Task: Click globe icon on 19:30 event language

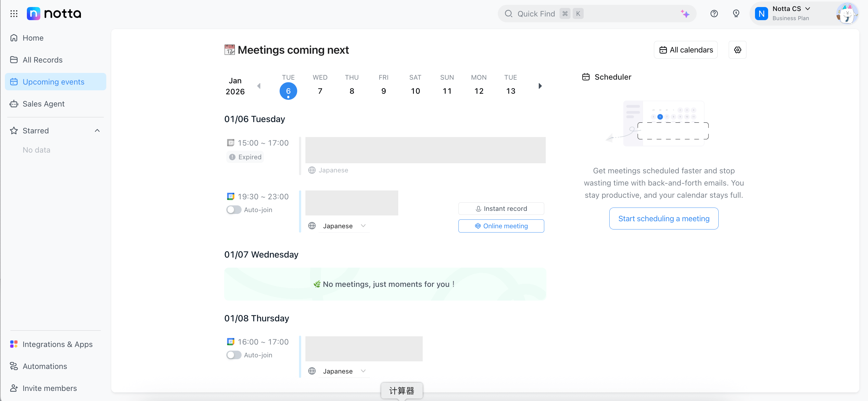Action: pyautogui.click(x=312, y=226)
